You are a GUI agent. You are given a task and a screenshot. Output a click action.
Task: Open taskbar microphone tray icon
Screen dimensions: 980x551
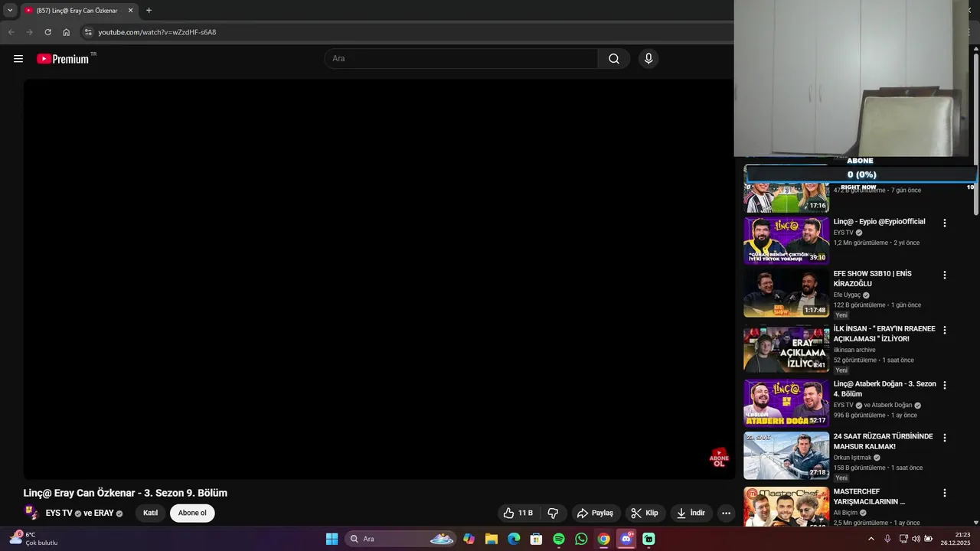tap(887, 539)
